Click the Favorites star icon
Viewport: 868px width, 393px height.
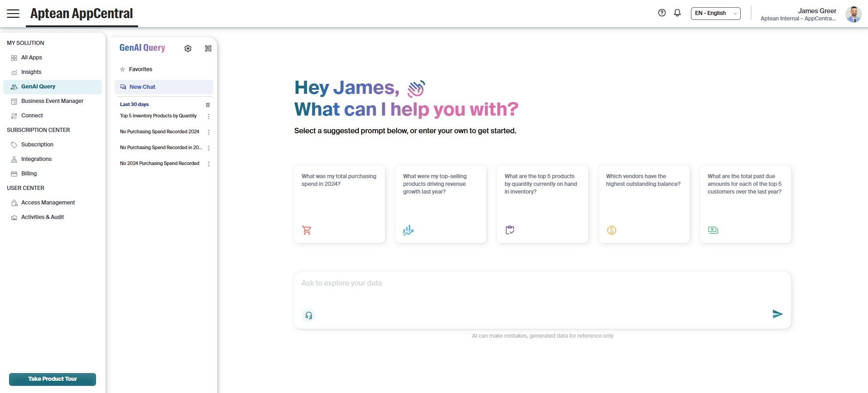122,69
